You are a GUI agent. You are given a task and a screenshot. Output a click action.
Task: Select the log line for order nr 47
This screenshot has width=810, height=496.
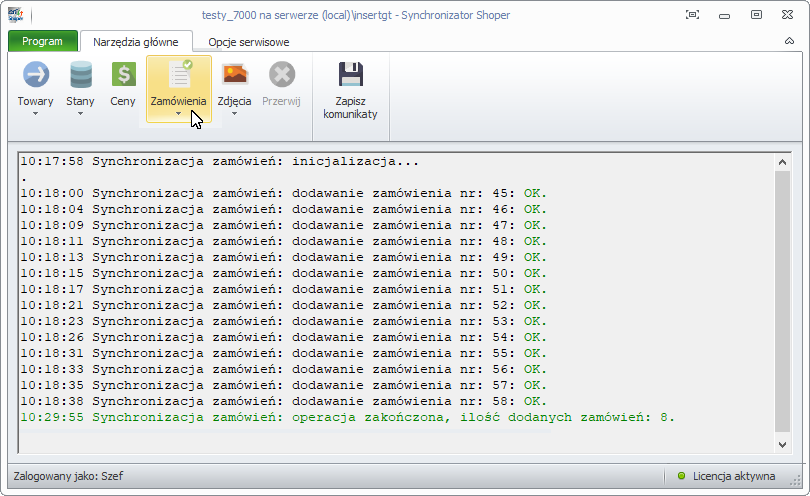(x=283, y=226)
